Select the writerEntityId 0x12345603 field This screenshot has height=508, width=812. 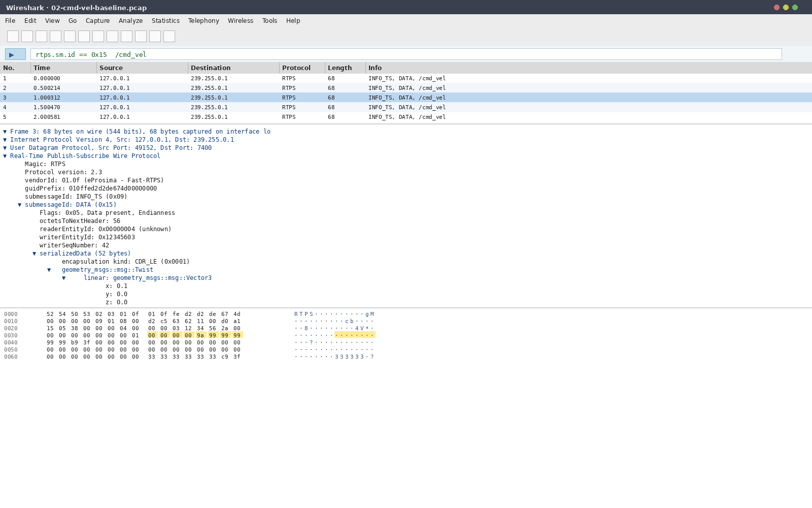click(87, 237)
